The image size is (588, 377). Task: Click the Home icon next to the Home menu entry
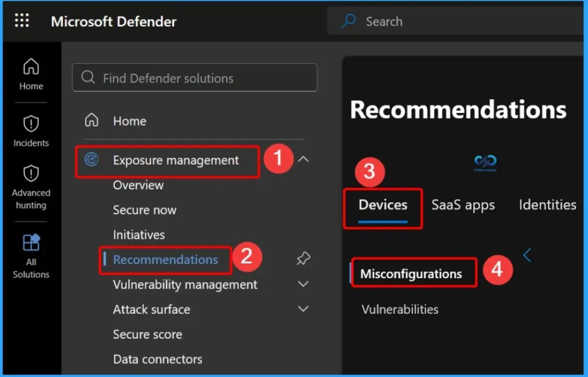pyautogui.click(x=92, y=121)
